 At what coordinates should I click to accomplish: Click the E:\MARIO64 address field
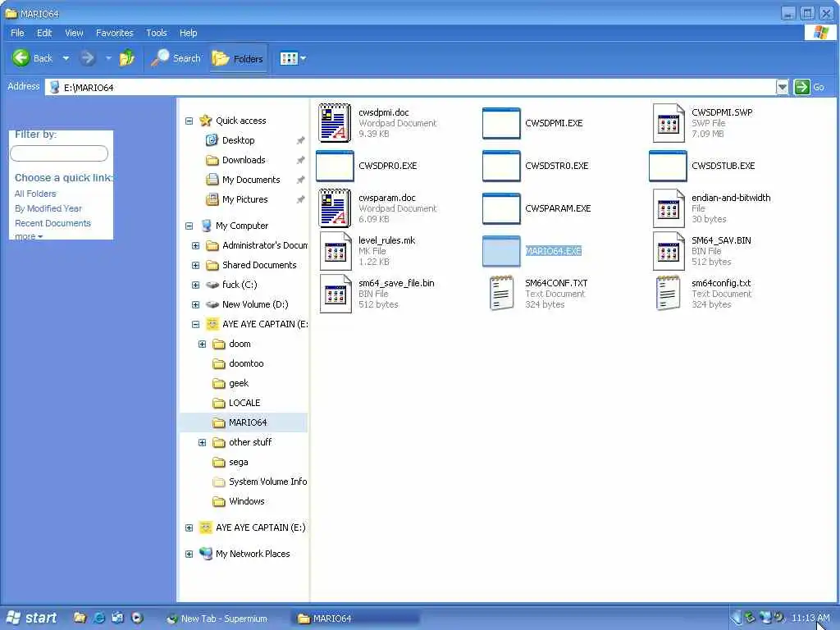point(410,87)
